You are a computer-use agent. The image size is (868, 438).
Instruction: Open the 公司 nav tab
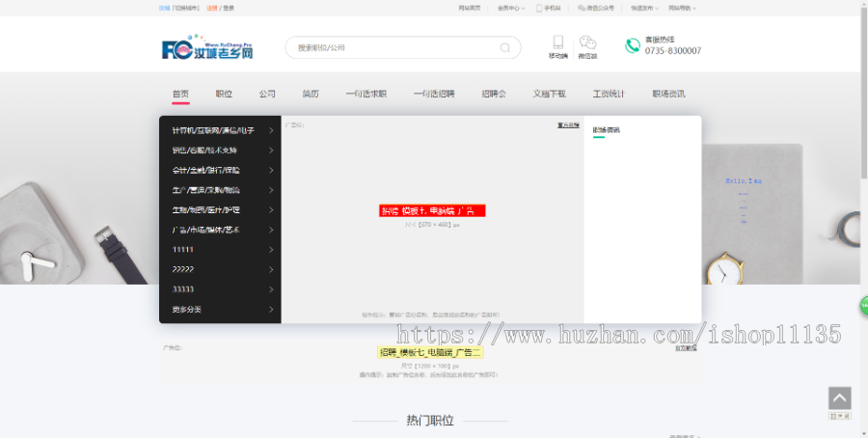[x=267, y=95]
